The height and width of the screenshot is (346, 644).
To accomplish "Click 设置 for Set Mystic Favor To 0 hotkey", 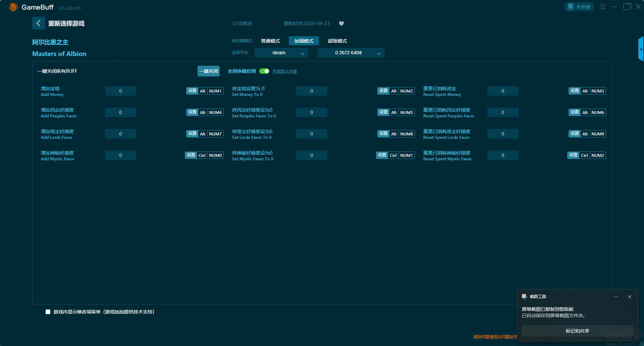I will (382, 155).
